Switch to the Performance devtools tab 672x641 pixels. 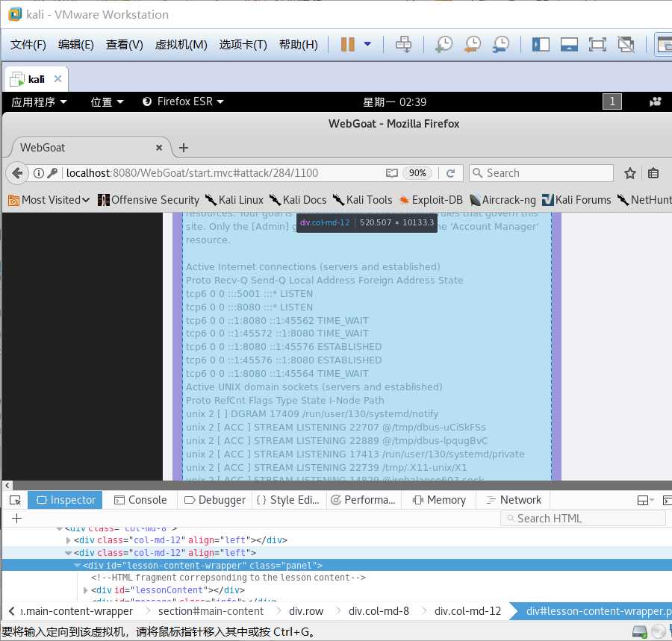(x=364, y=500)
